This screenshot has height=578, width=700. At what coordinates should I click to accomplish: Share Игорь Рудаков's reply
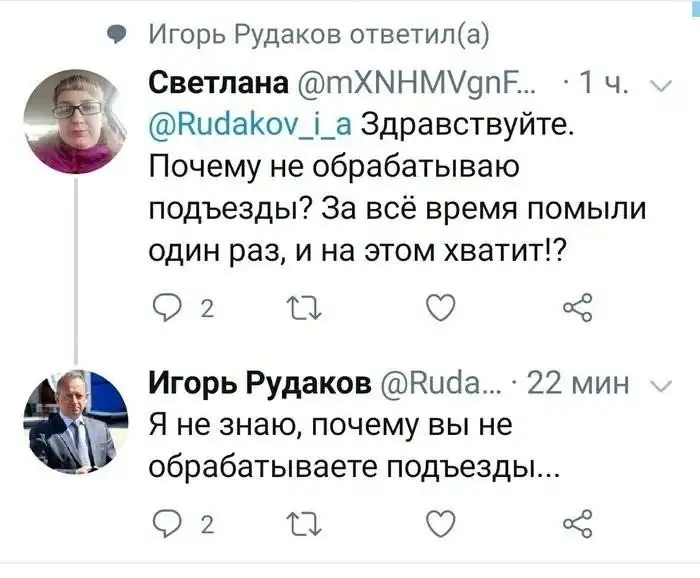coord(578,524)
